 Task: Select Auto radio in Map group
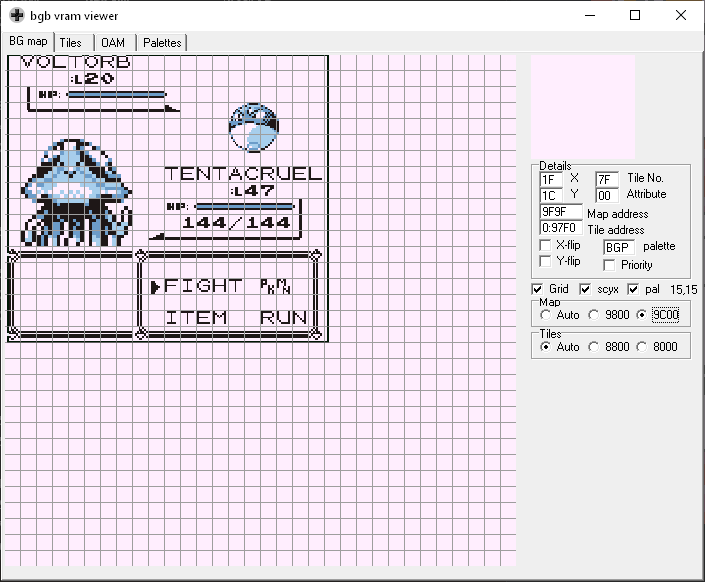tap(545, 315)
